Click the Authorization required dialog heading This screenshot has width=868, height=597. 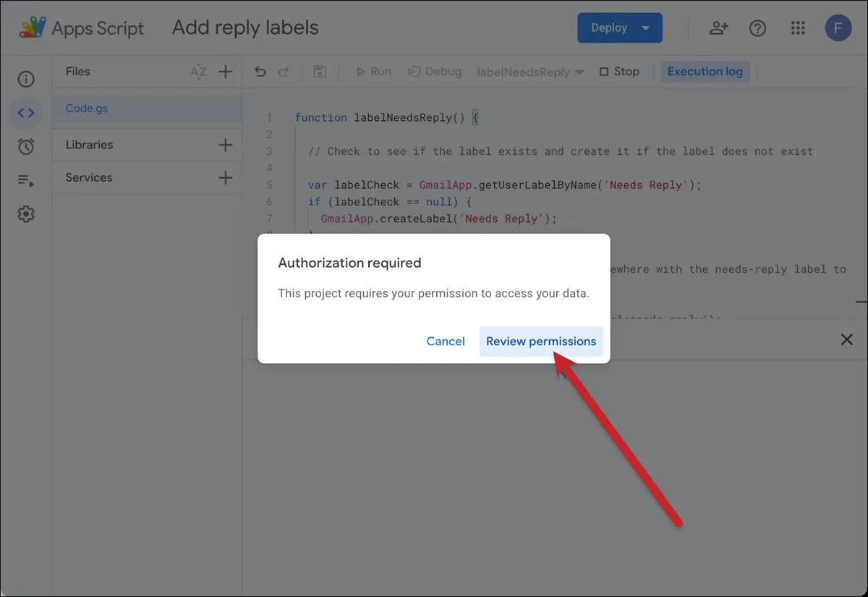(x=349, y=263)
